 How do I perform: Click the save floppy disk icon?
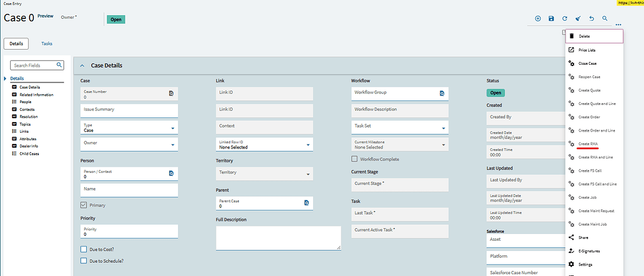(551, 18)
